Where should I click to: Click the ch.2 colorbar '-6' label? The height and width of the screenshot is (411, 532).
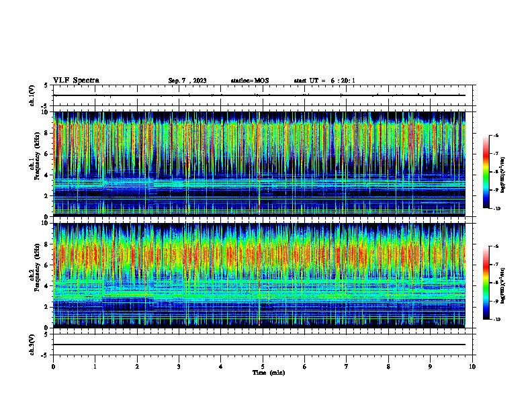click(x=496, y=246)
